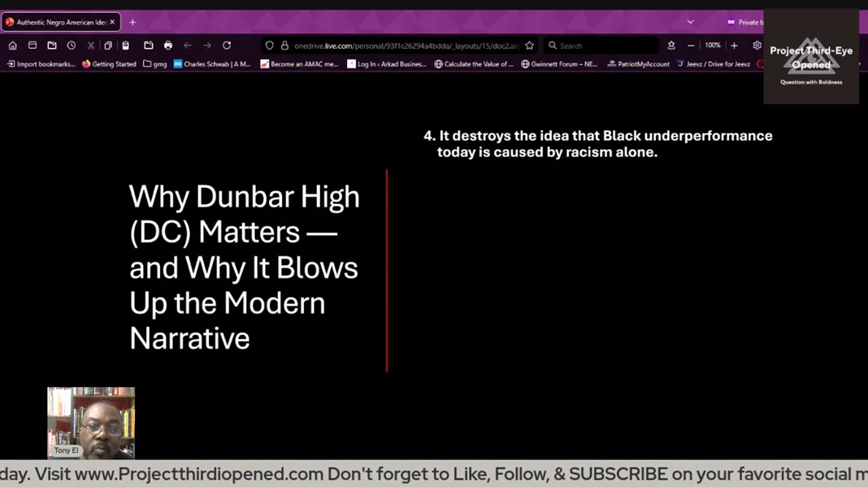Viewport: 868px width, 488px height.
Task: Open the Log In Arkad Business bookmark
Action: pyautogui.click(x=387, y=64)
